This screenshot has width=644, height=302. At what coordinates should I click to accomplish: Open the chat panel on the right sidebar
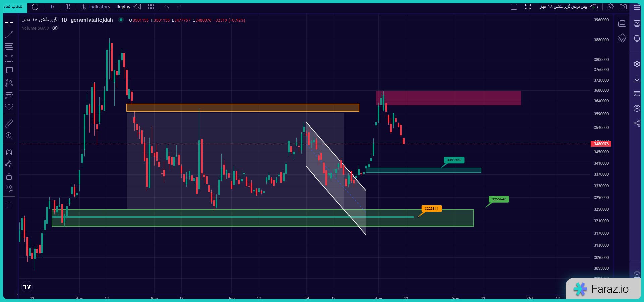(637, 23)
